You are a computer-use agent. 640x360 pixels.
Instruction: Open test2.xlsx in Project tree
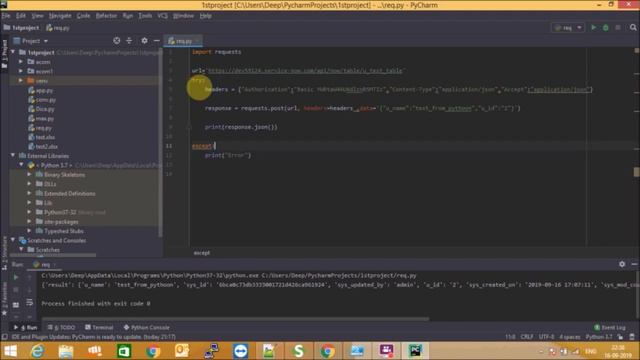click(43, 146)
